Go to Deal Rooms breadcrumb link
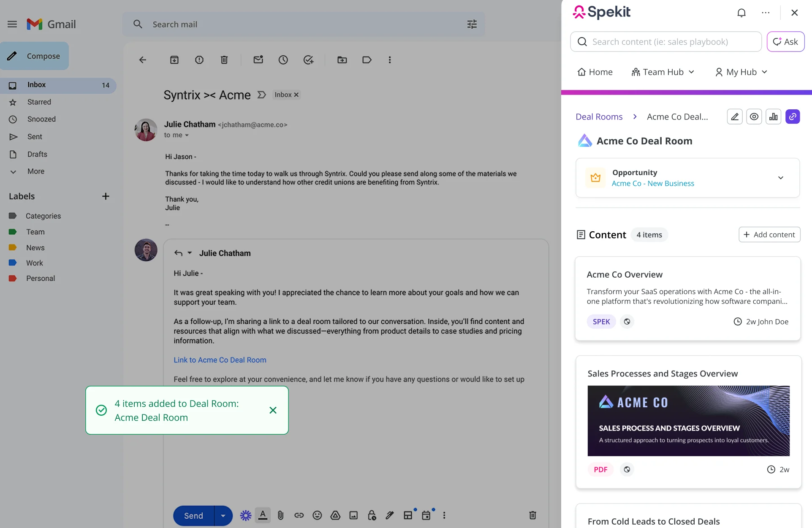Viewport: 812px width, 528px height. point(599,117)
